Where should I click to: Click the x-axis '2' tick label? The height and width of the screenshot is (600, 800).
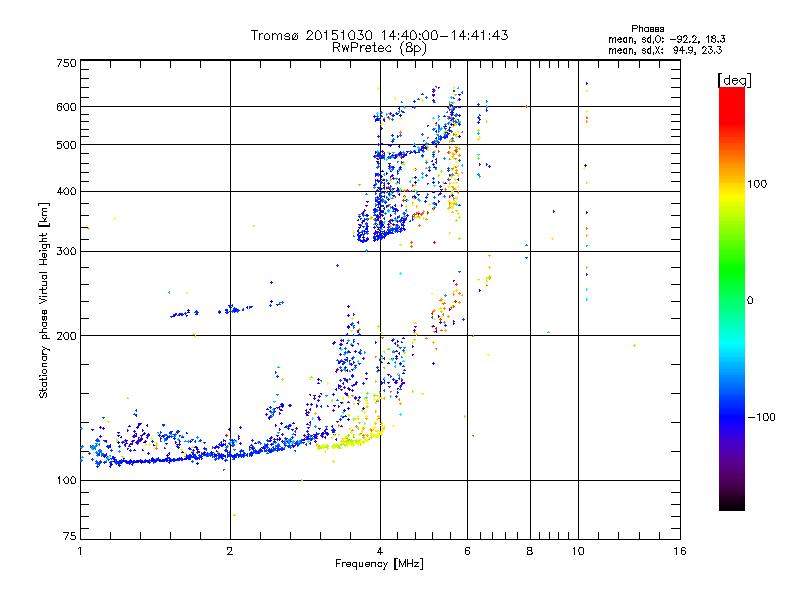[x=230, y=551]
